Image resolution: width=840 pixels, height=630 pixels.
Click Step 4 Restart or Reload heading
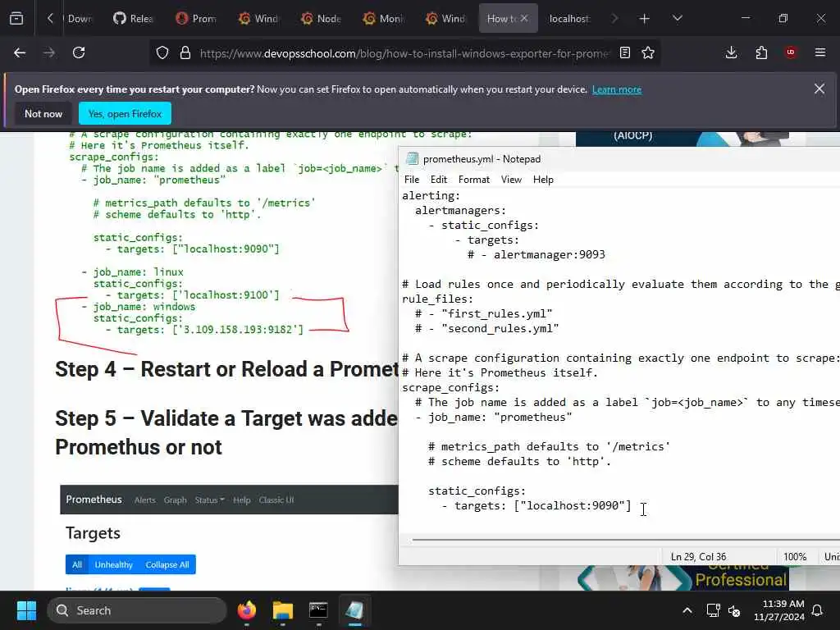click(226, 369)
